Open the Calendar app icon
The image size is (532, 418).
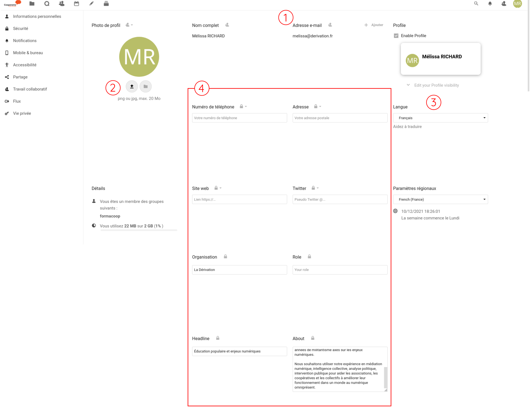[x=77, y=4]
